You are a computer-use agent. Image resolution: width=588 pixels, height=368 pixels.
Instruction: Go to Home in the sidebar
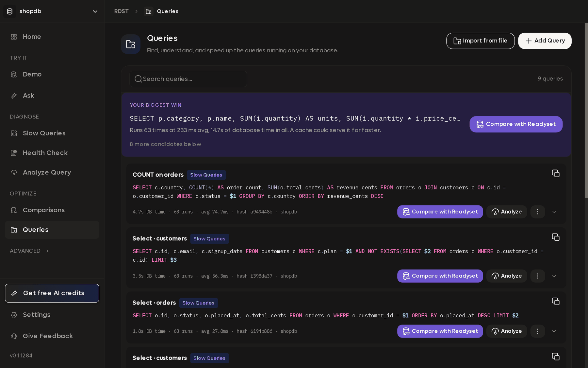point(52,37)
